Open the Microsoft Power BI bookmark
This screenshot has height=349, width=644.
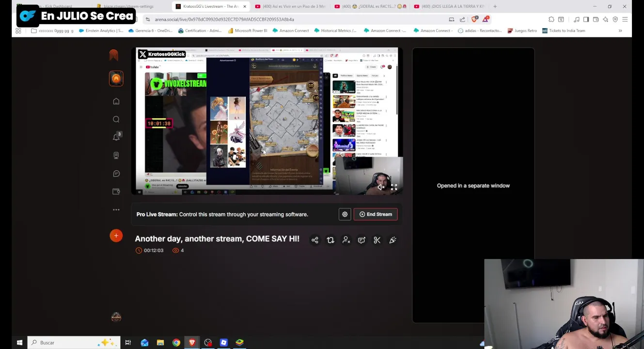247,31
